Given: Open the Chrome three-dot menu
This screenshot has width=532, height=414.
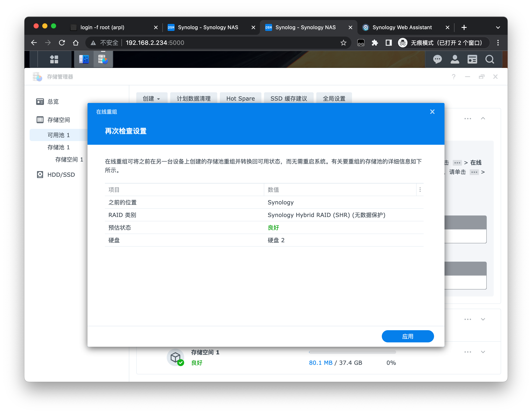Looking at the screenshot, I should 498,43.
